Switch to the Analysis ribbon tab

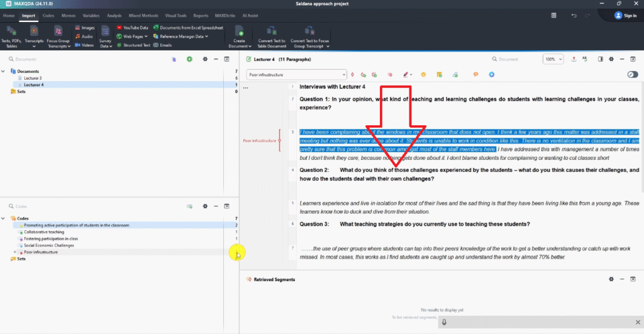[x=114, y=15]
